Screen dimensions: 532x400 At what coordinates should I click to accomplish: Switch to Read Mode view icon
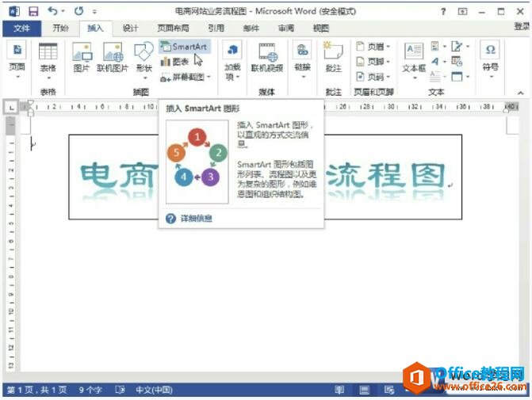click(x=339, y=390)
